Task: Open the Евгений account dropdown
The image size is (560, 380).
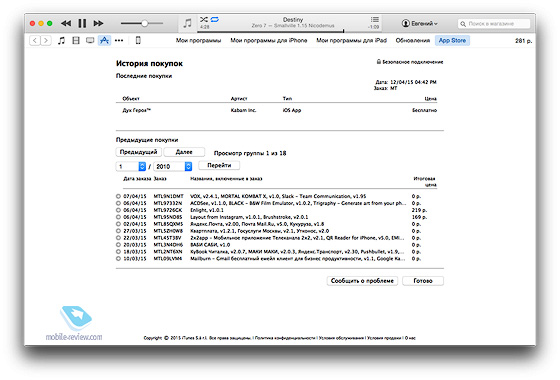Action: (x=420, y=24)
